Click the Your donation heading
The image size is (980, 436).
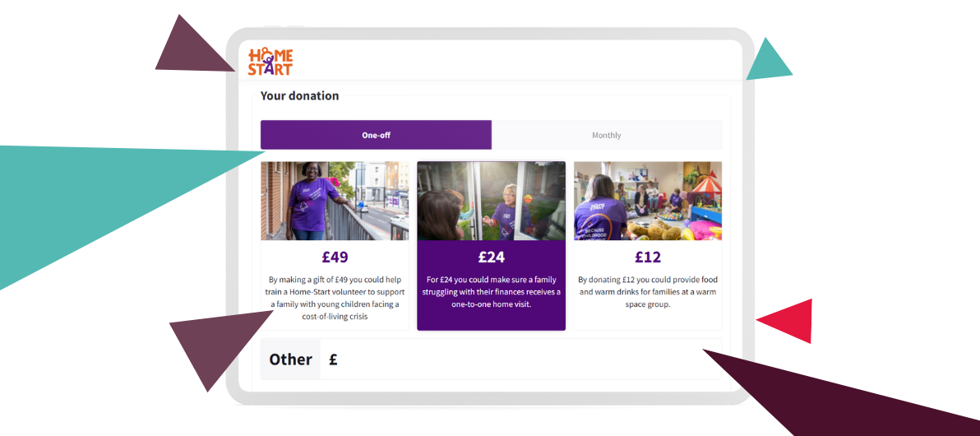[x=299, y=95]
